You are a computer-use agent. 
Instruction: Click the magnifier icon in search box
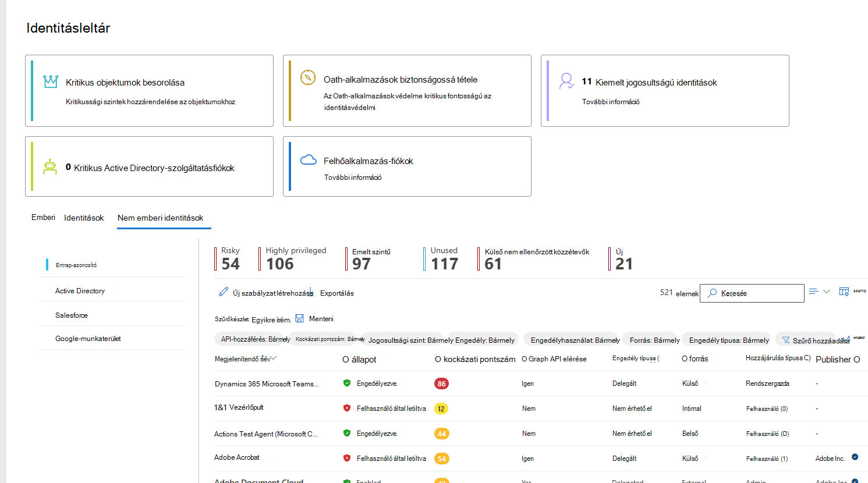pos(712,293)
